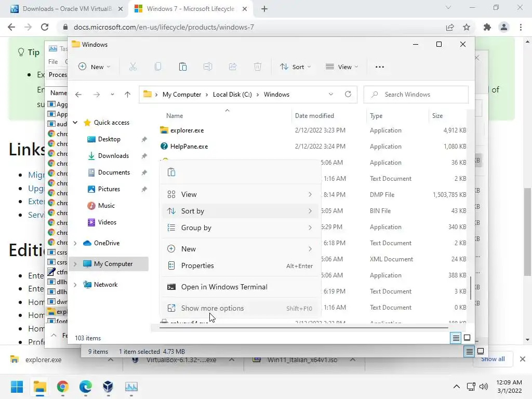This screenshot has width=532, height=399.
Task: Show hidden system tray icons chevron
Action: [457, 387]
